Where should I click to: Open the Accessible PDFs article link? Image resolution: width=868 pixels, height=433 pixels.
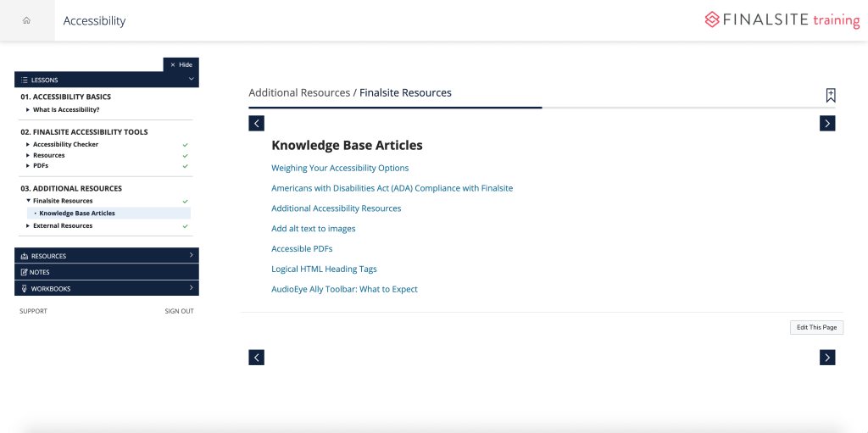point(302,249)
